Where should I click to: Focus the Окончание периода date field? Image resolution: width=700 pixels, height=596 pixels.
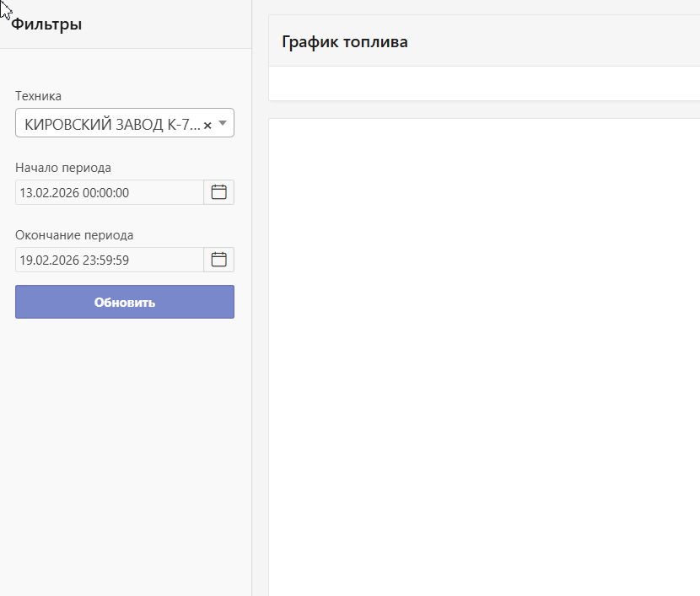click(x=110, y=260)
